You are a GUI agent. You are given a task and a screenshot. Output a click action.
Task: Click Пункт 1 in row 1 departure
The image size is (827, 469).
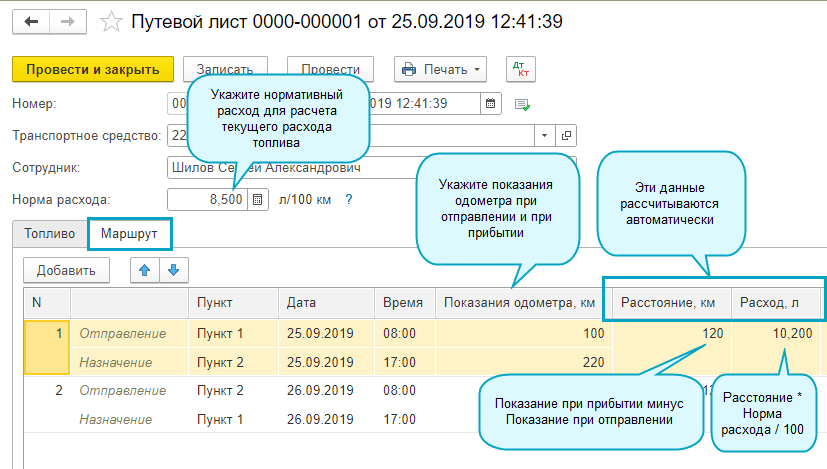(220, 333)
